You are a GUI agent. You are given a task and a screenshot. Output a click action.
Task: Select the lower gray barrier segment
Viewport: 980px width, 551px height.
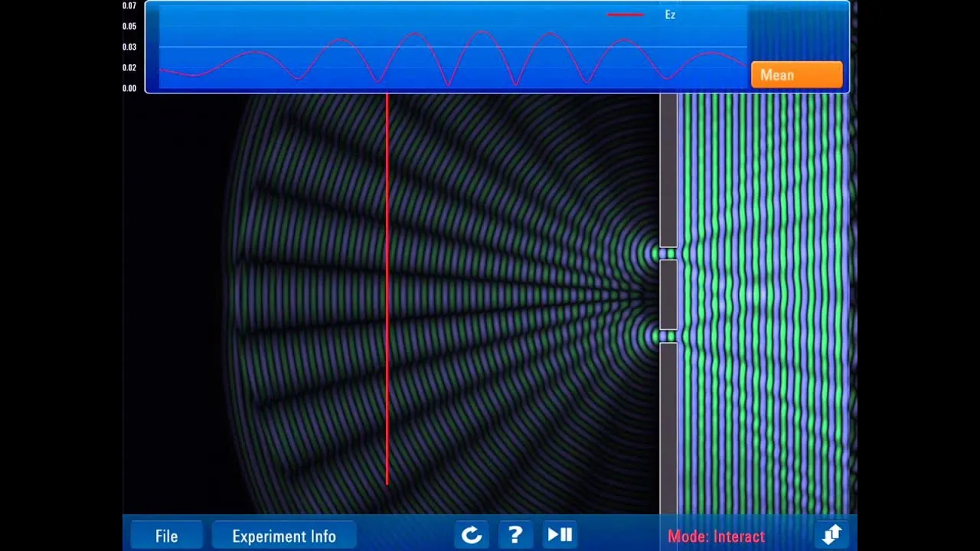click(x=668, y=429)
